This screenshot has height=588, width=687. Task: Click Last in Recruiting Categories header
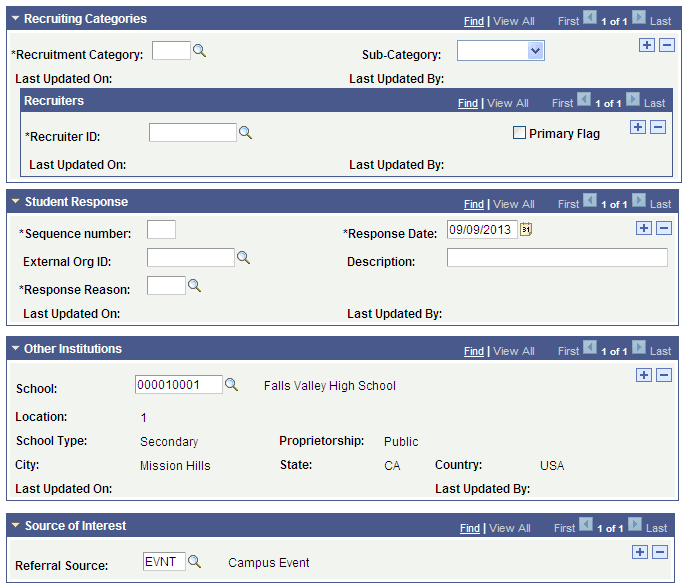[660, 21]
